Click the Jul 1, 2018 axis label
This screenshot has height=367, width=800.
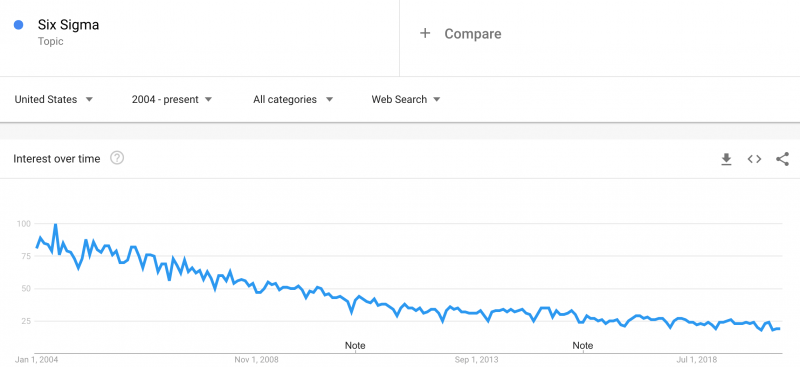coord(695,360)
